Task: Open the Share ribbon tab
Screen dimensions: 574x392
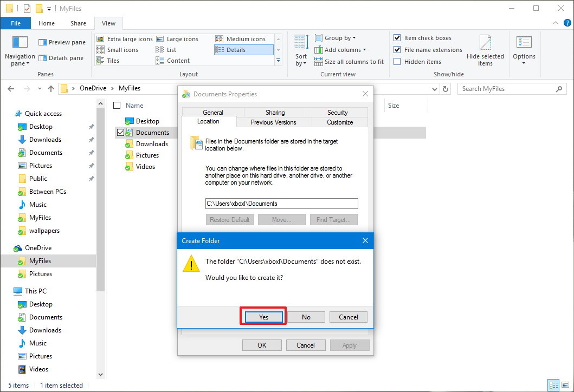Action: point(78,23)
